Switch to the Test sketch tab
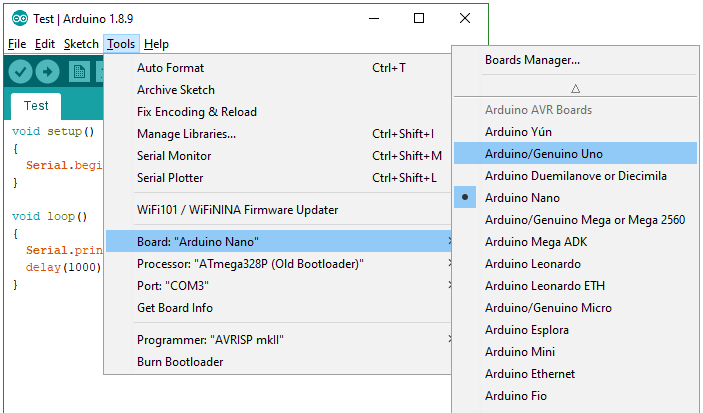 point(36,105)
